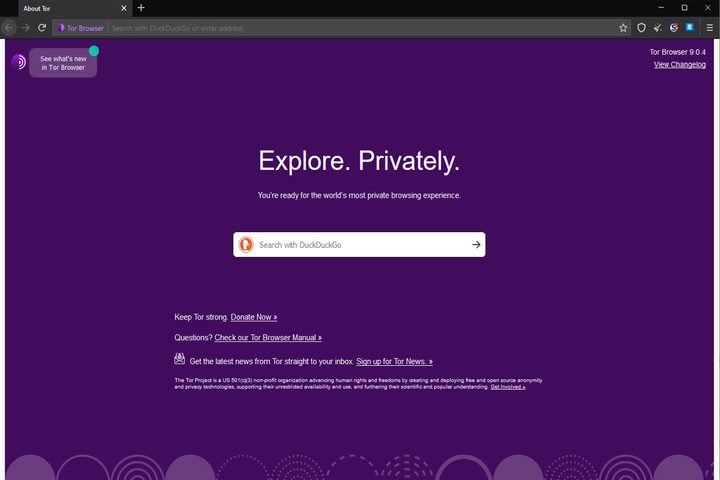
Task: Submit search with the arrow button
Action: pos(476,244)
